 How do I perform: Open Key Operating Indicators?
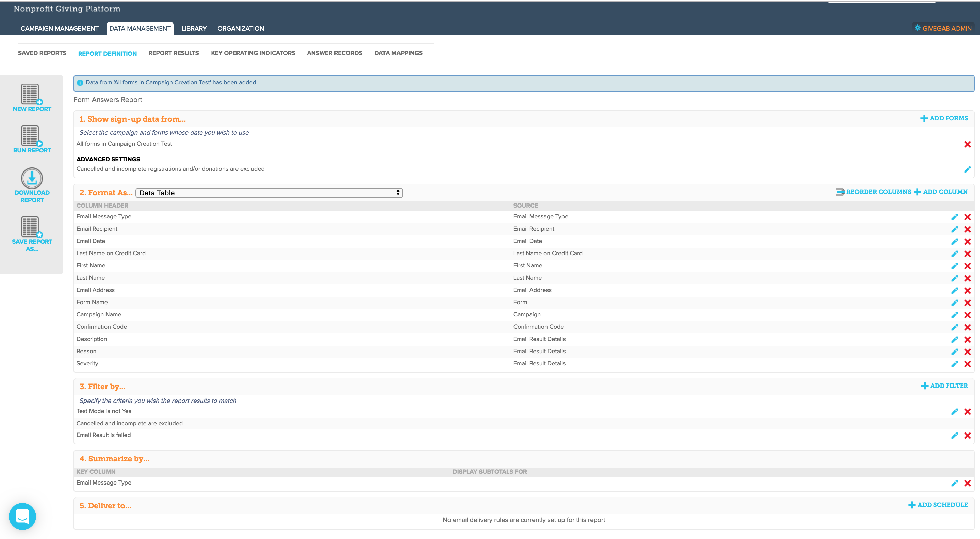pos(253,53)
